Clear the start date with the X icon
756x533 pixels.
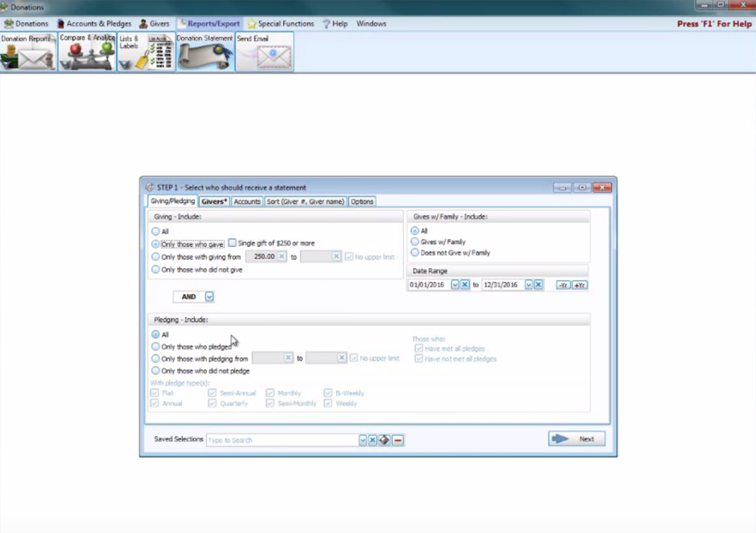click(x=465, y=285)
